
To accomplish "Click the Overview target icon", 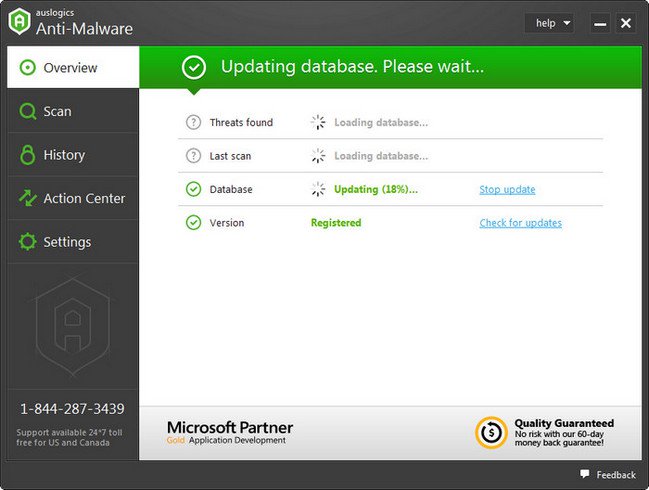I will tap(28, 67).
